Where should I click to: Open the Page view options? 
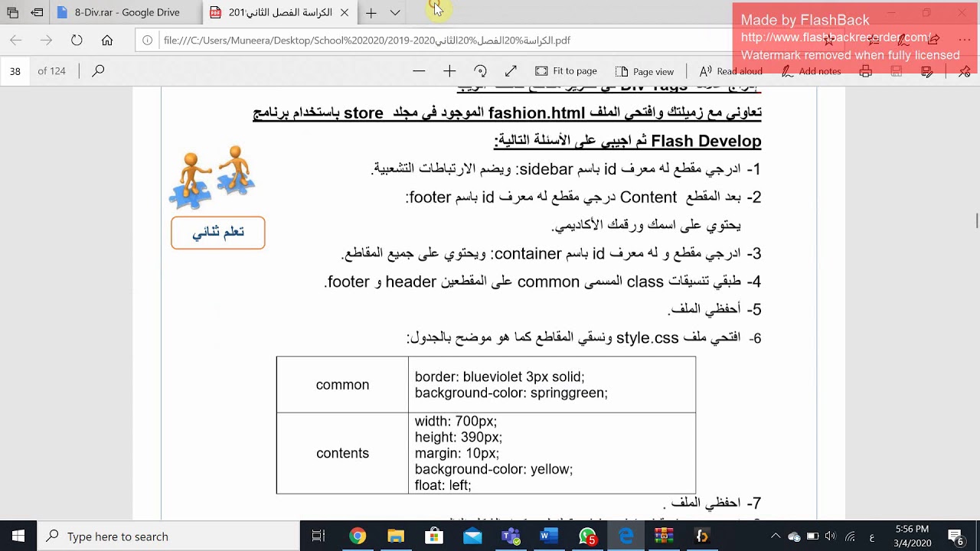(644, 71)
